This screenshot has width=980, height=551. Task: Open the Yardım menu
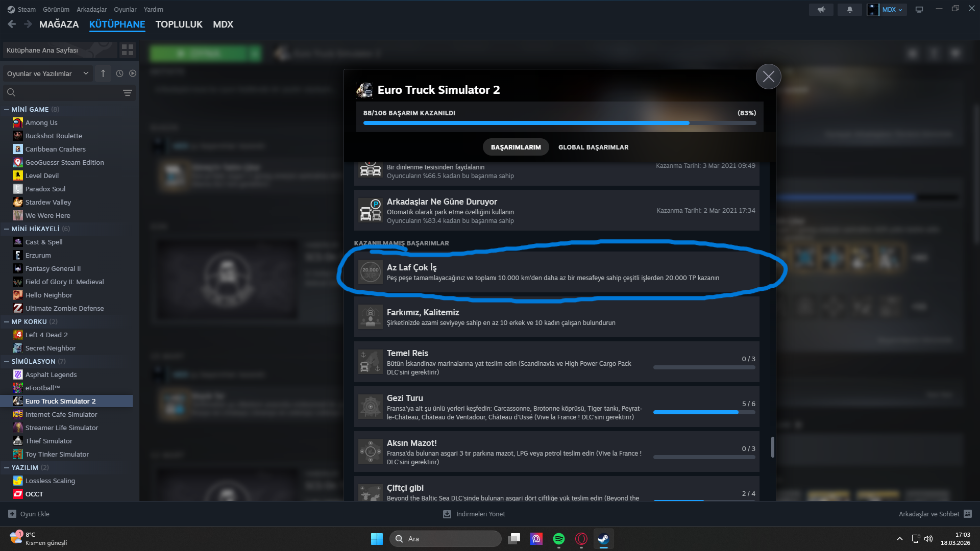[x=154, y=9]
